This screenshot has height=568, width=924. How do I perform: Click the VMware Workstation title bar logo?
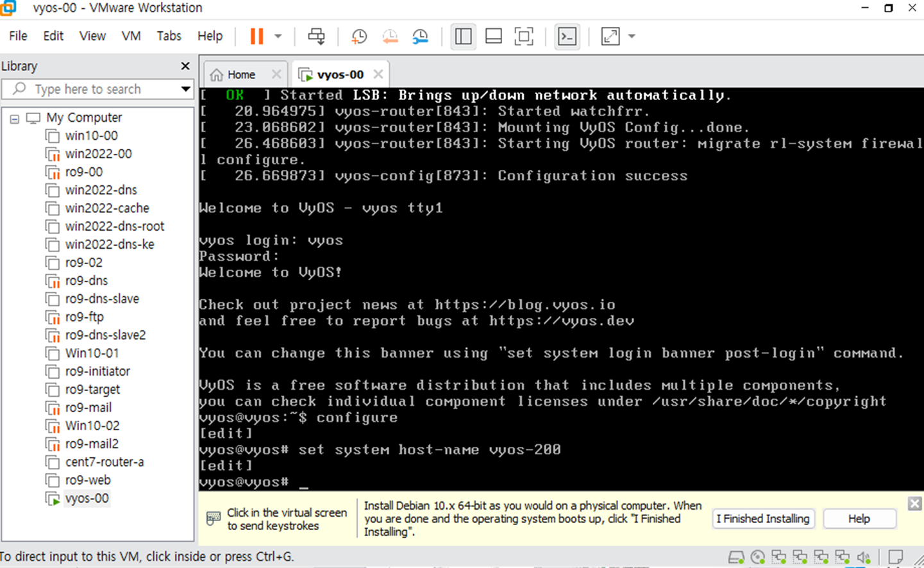[x=8, y=8]
